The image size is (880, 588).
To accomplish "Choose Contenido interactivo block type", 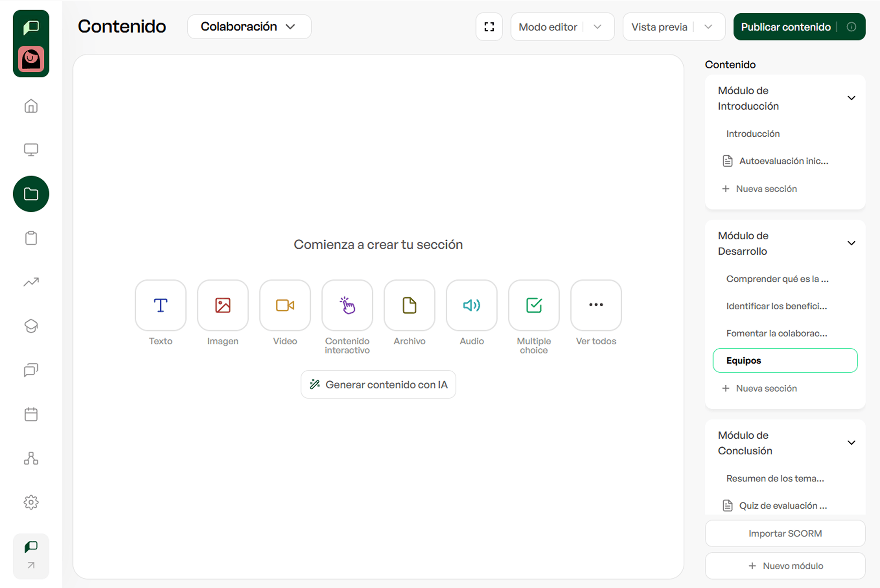I will tap(347, 305).
